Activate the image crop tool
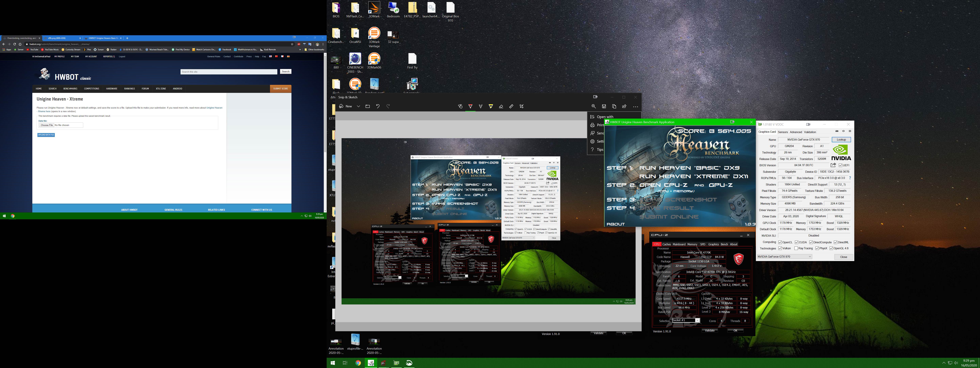Screen dimensions: 980x368 click(522, 106)
